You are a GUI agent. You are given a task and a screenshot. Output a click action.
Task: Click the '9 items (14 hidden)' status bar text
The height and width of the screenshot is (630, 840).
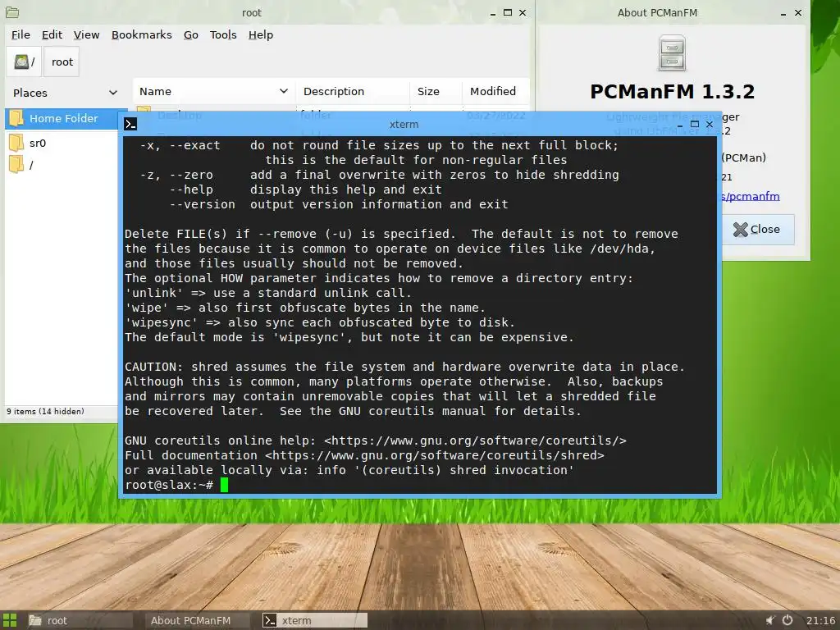(46, 412)
